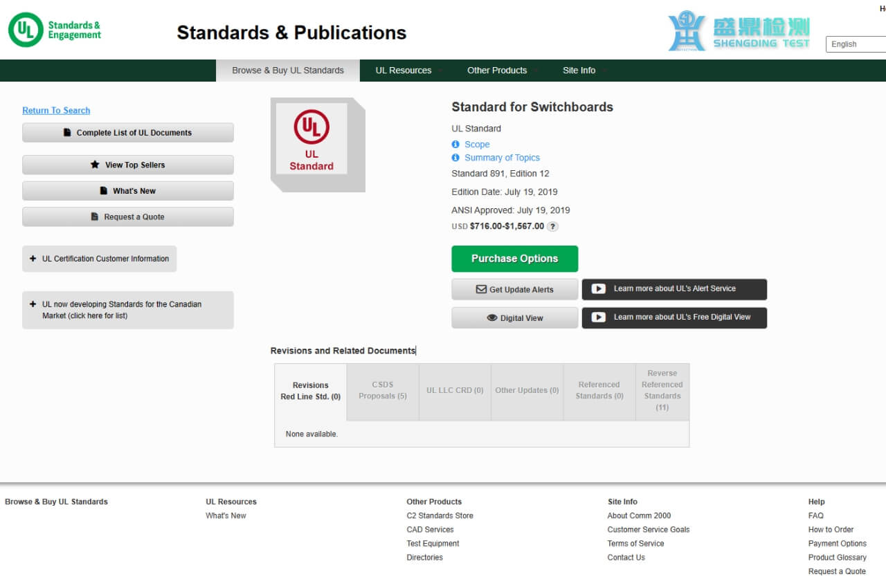Follow the Return To Search link
Viewport: 886px width, 588px height.
(x=56, y=111)
